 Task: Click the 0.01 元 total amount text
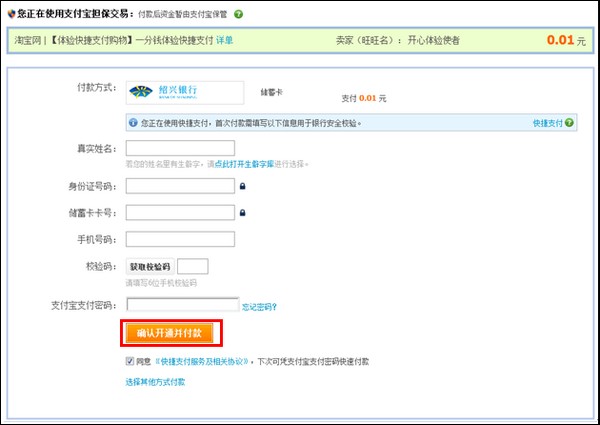[x=566, y=40]
